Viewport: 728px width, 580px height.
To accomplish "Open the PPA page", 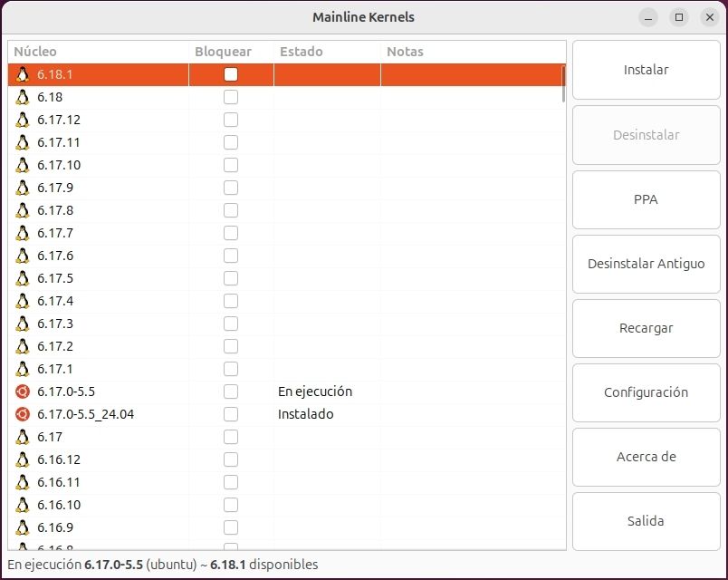I will click(x=646, y=199).
